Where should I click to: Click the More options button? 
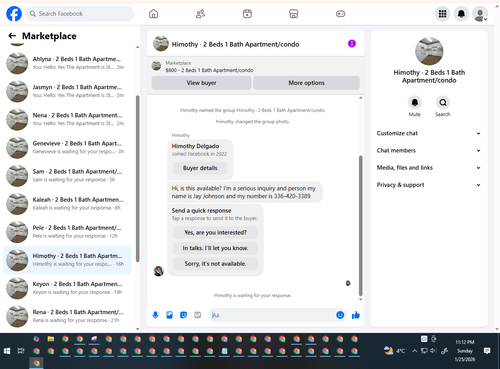(x=306, y=83)
